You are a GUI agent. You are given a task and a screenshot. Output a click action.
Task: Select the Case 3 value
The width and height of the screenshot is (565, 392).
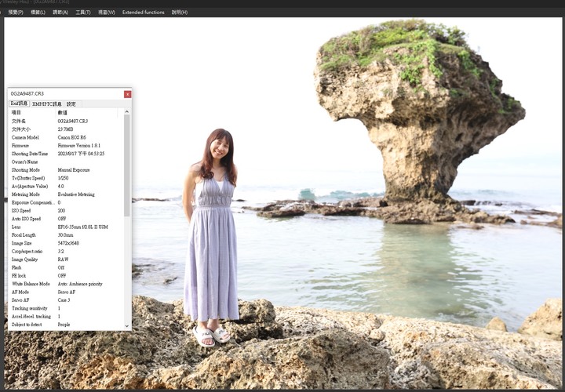click(64, 300)
